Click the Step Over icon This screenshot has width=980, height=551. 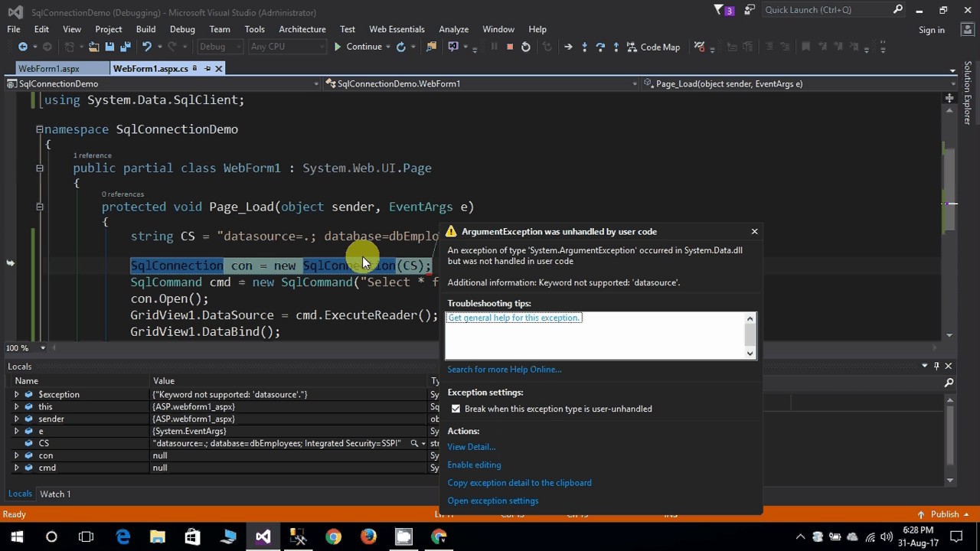pos(600,47)
